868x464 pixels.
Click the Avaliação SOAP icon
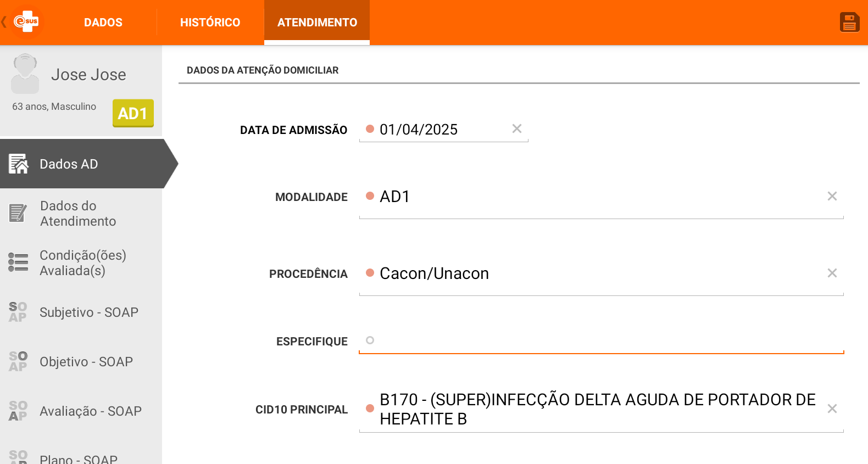[x=18, y=411]
